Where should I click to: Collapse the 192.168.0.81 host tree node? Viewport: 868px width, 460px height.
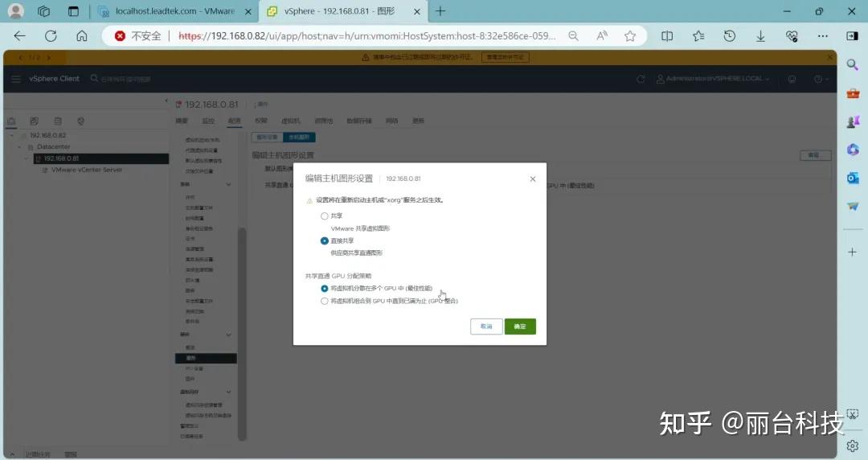(26, 158)
